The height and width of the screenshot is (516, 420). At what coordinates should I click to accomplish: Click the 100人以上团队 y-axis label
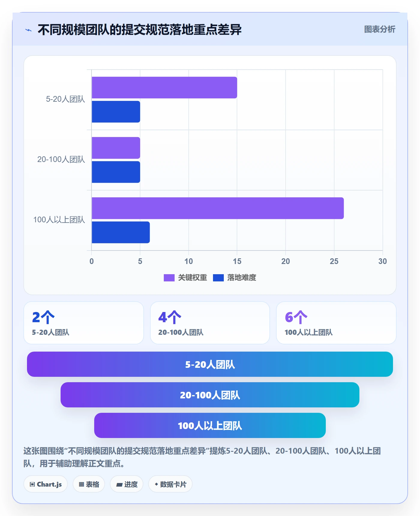59,220
